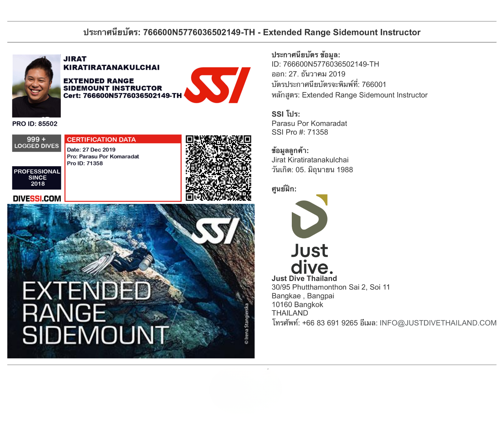This screenshot has height=424, width=504.
Task: Click the 999+ Logged Dives badge
Action: pos(37,143)
